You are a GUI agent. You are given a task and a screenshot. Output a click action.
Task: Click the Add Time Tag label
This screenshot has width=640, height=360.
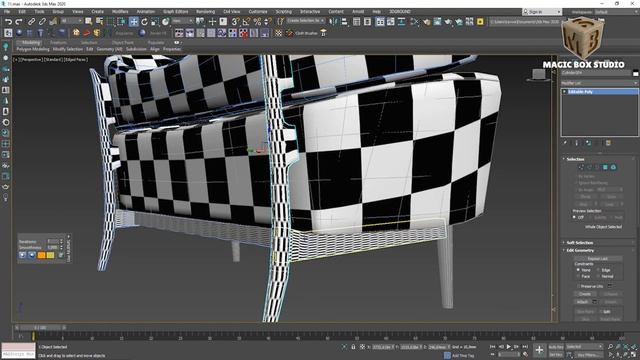463,356
